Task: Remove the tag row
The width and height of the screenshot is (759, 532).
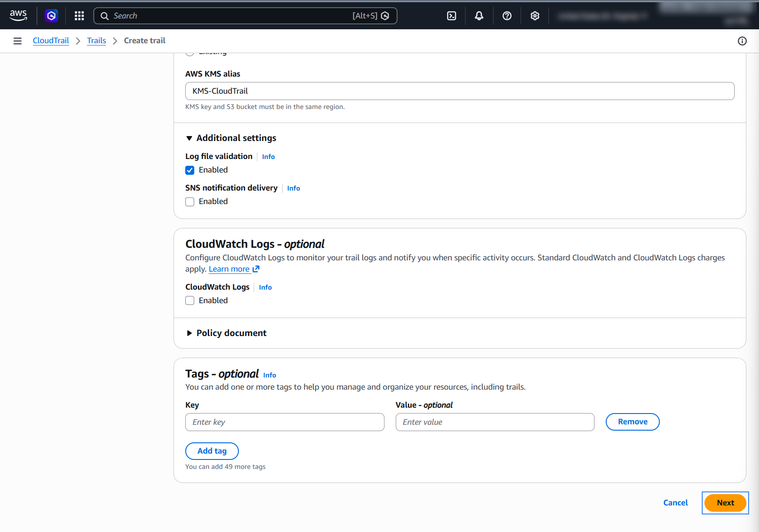Action: pyautogui.click(x=632, y=422)
